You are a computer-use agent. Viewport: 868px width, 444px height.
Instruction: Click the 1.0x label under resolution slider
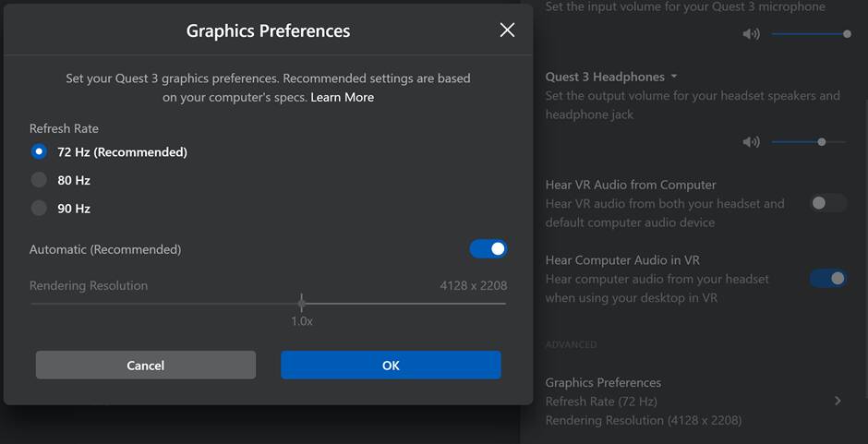[301, 321]
